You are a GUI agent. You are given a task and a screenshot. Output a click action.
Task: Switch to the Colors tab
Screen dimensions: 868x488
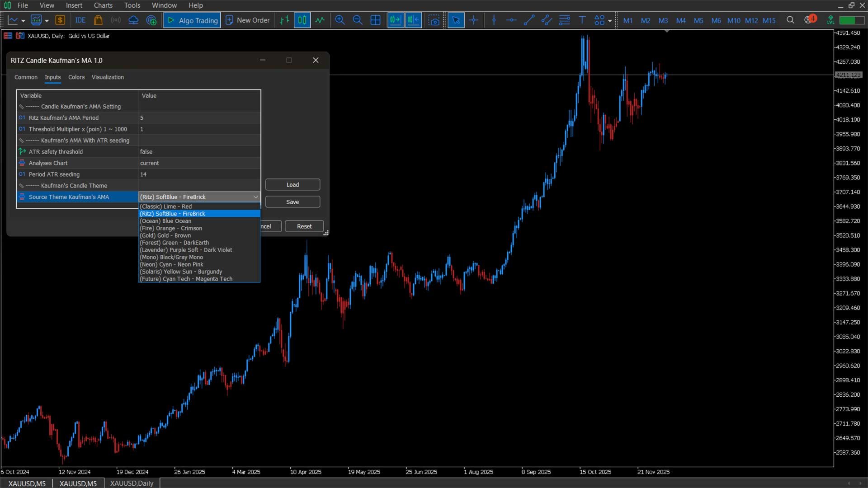tap(76, 77)
